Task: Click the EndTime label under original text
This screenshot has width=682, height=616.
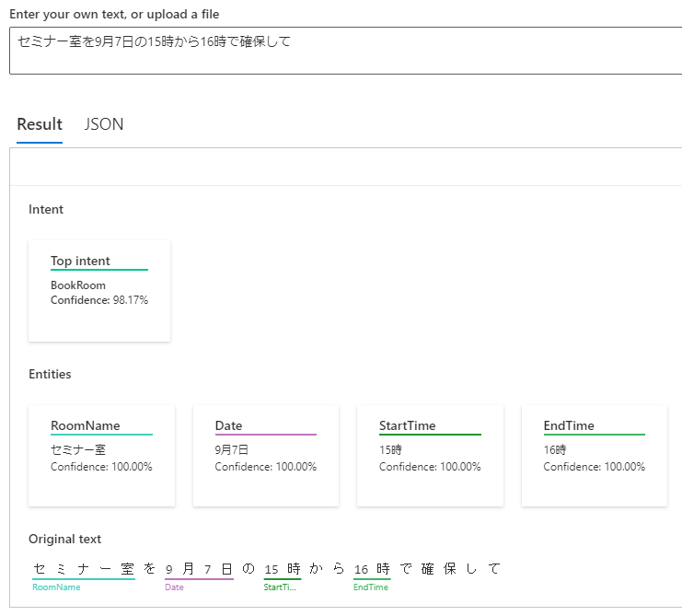Action: (x=371, y=587)
